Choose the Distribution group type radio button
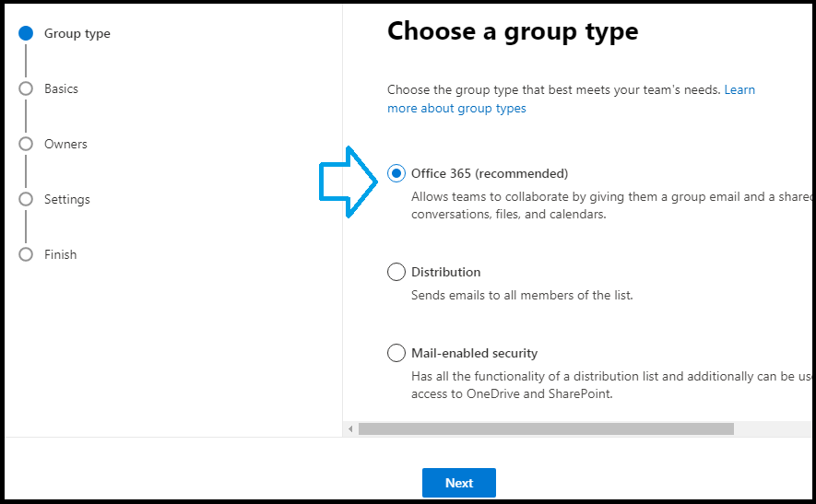 pos(396,272)
